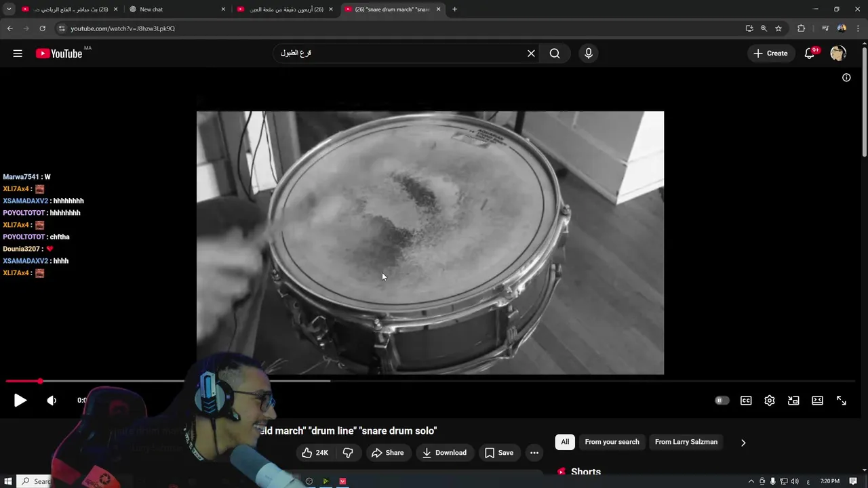The width and height of the screenshot is (868, 488).
Task: Open the player settings gear
Action: pos(770,401)
